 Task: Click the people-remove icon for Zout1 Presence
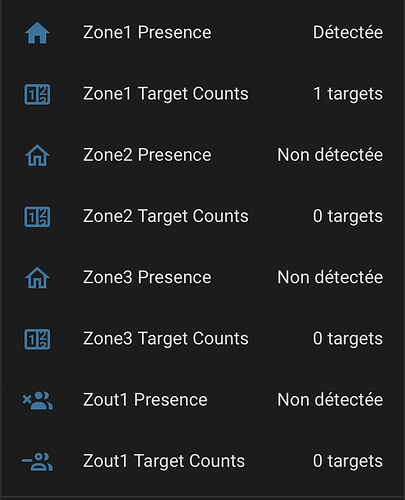[x=37, y=400]
